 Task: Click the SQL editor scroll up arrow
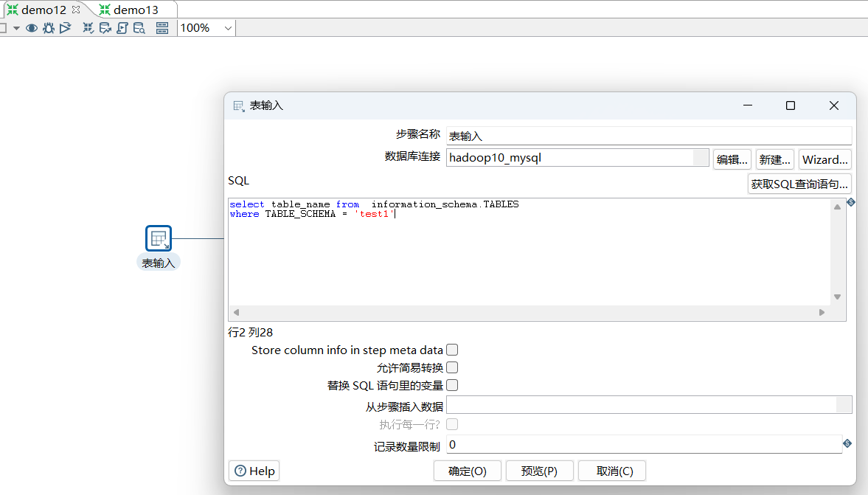pos(837,207)
